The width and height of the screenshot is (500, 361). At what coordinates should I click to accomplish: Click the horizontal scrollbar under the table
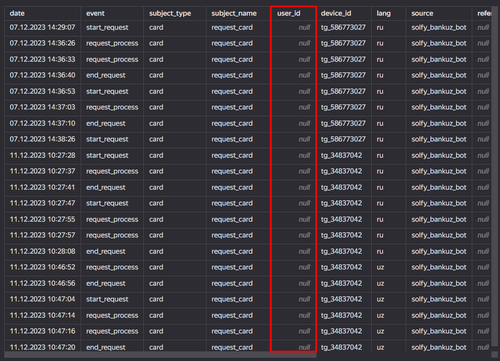pyautogui.click(x=160, y=355)
